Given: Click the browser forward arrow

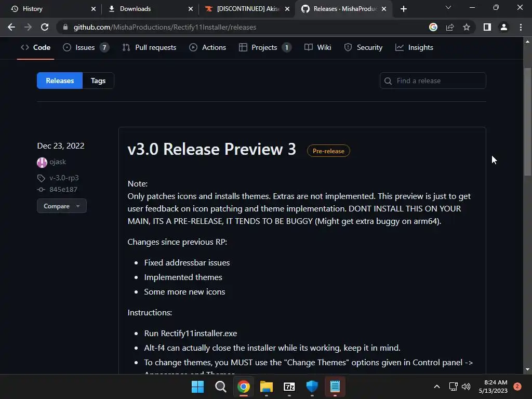Looking at the screenshot, I should click(x=28, y=27).
